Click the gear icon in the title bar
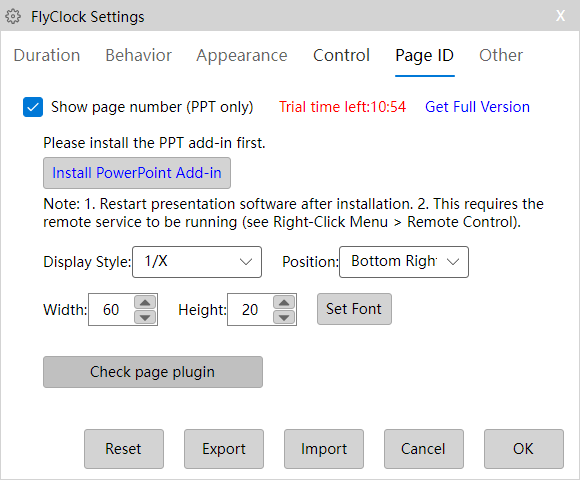The height and width of the screenshot is (480, 580). (x=13, y=17)
